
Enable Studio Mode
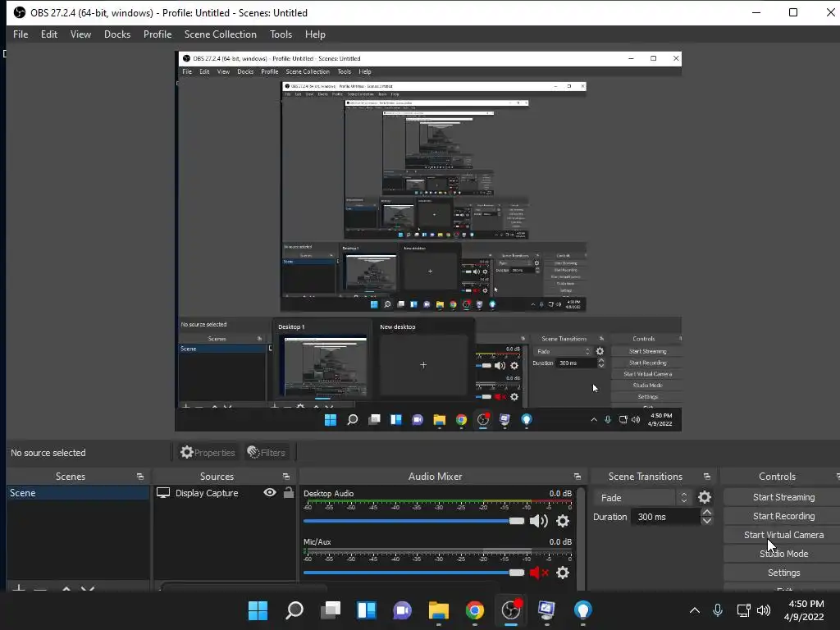point(783,554)
